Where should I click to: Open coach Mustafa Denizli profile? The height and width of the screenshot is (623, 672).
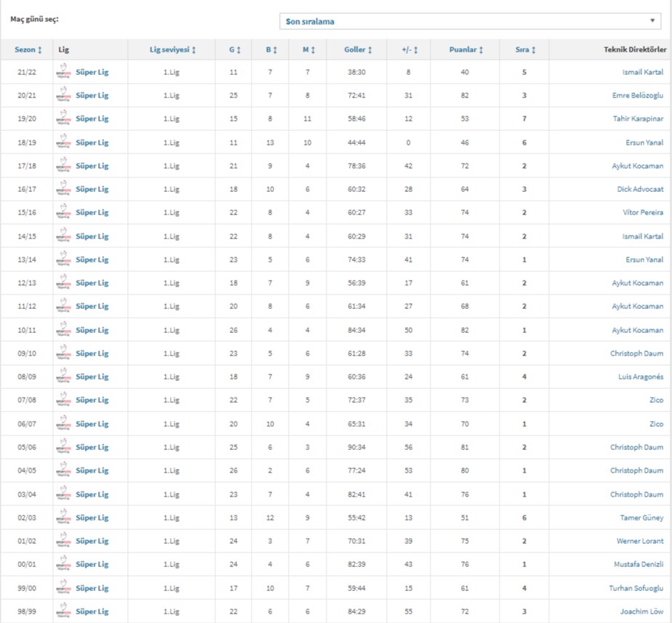point(639,564)
